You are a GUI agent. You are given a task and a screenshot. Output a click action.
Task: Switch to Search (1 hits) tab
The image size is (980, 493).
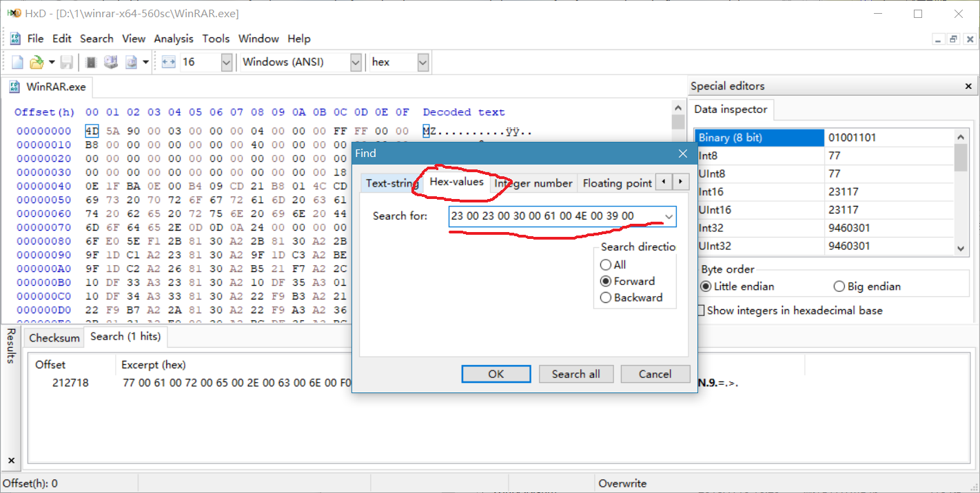point(125,336)
